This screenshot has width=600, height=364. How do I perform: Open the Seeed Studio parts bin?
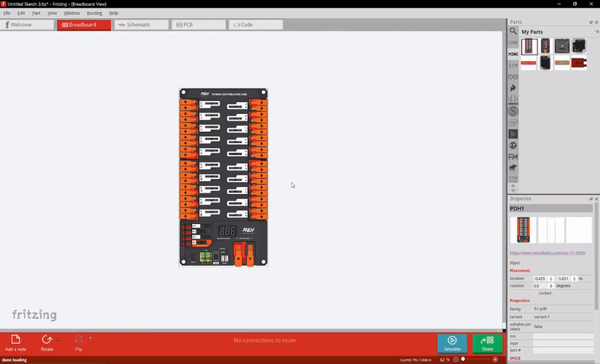513,100
